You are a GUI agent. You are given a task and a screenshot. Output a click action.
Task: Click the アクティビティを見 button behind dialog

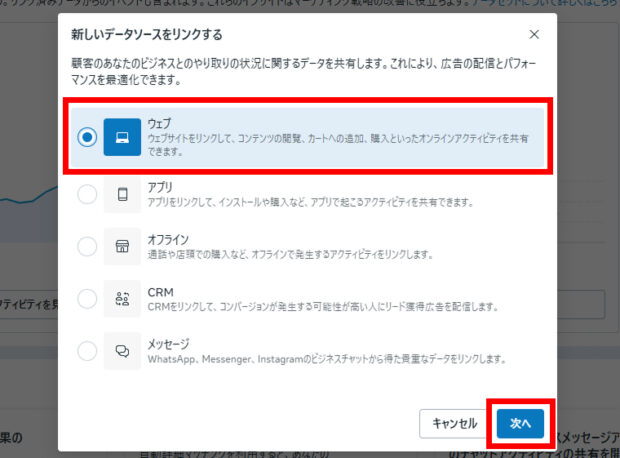28,304
